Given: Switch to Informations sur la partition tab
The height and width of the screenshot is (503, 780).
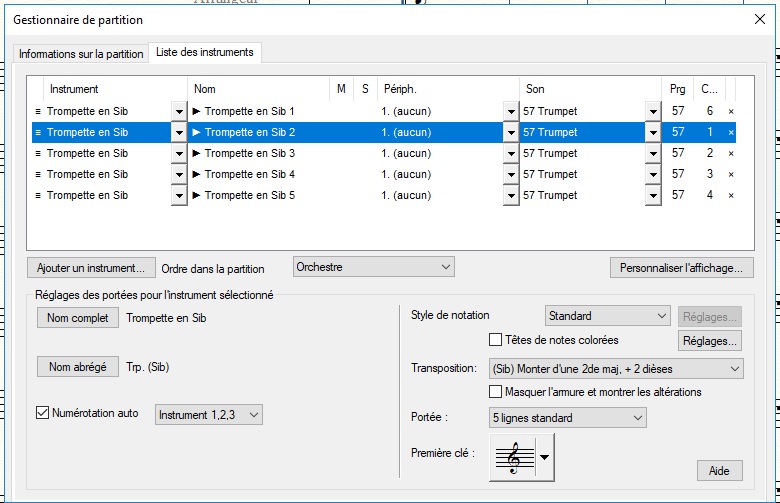Looking at the screenshot, I should (x=81, y=53).
